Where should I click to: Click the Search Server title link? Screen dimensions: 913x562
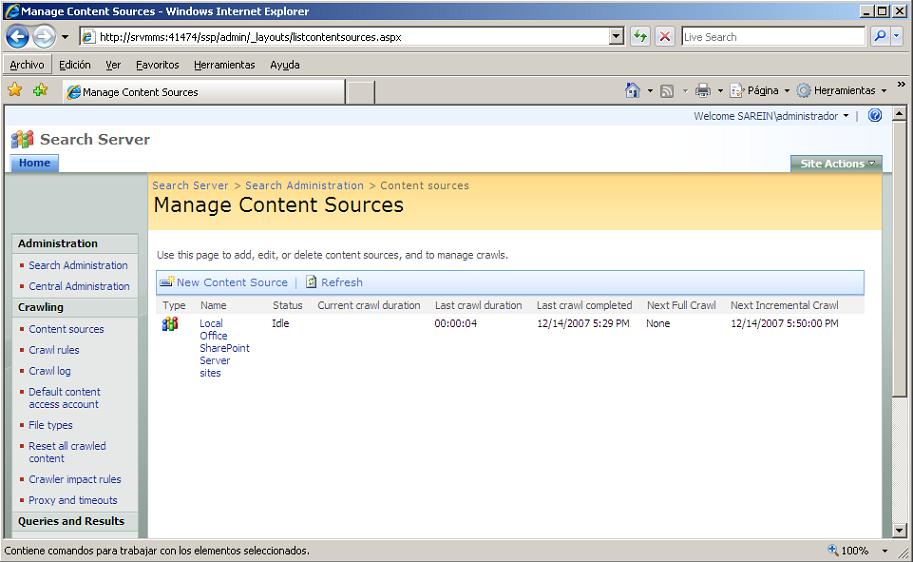click(95, 139)
